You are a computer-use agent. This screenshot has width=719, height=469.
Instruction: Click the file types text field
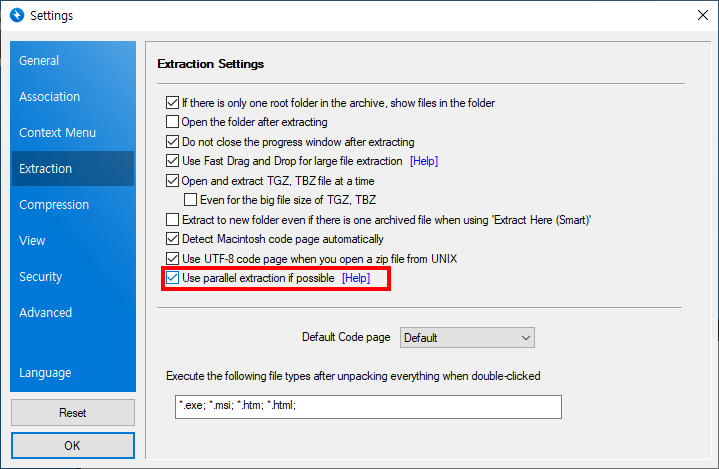(367, 406)
